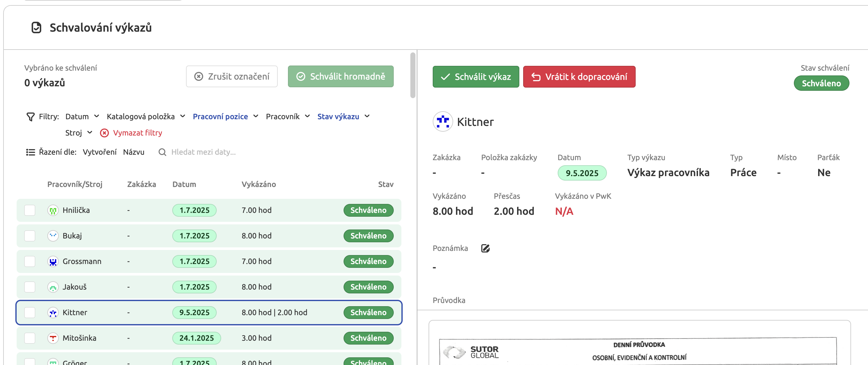Click Kittner's avatar icon in detail panel

click(x=442, y=122)
